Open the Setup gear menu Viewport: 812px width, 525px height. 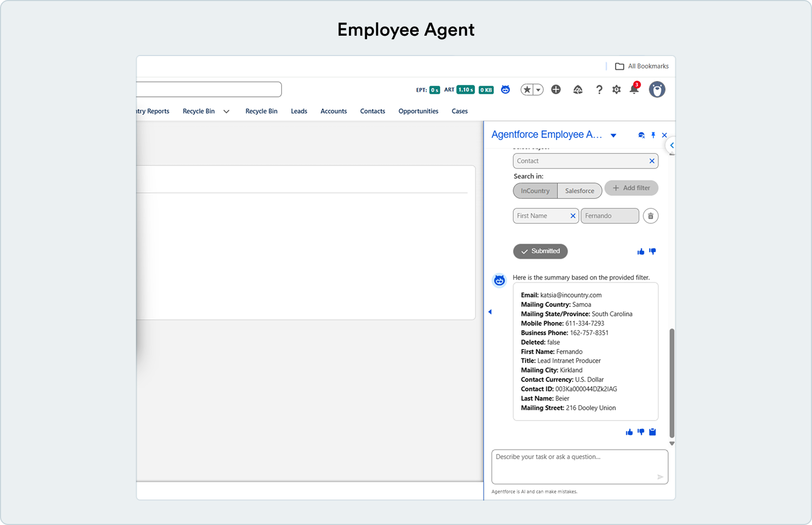click(617, 90)
